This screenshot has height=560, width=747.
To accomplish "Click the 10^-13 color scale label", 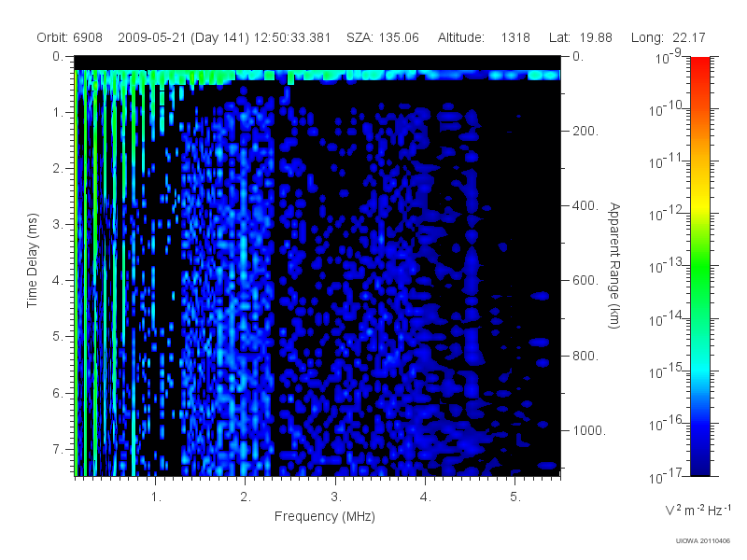I will click(x=666, y=265).
